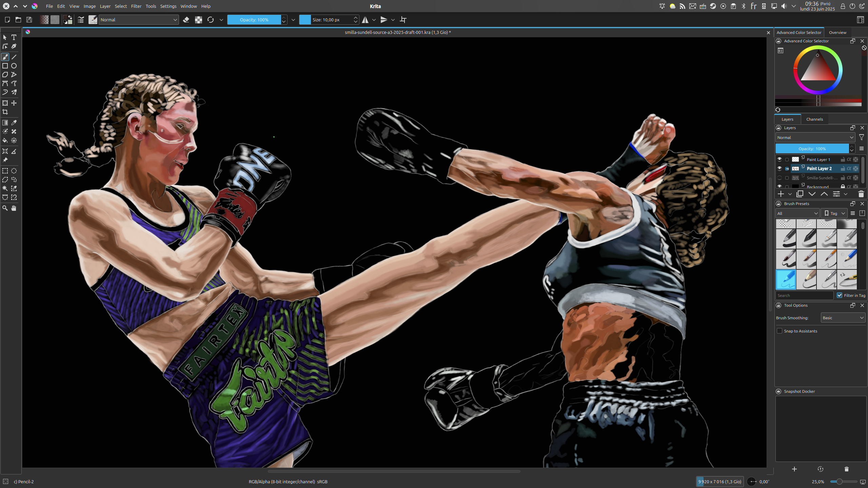Viewport: 868px width, 488px height.
Task: Uncheck Filter in Tag checkbox
Action: 840,295
